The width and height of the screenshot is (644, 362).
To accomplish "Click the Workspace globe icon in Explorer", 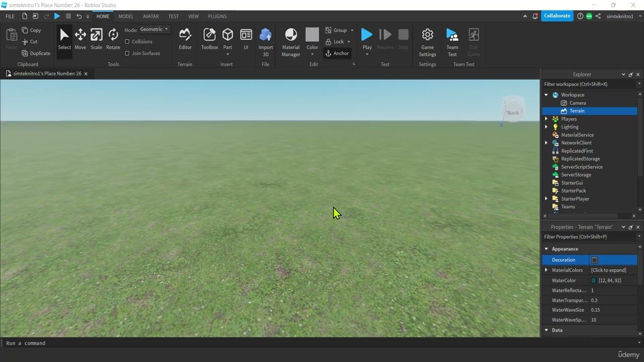I will click(x=555, y=95).
